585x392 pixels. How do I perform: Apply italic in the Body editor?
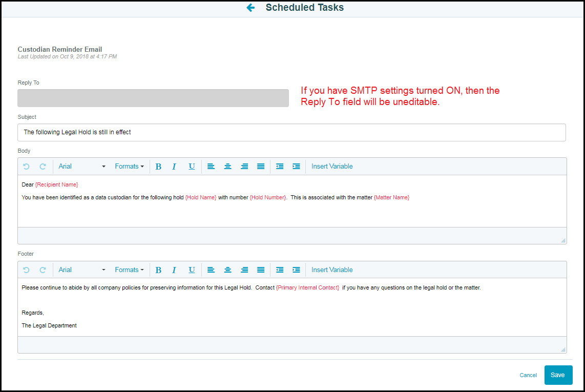pos(174,167)
